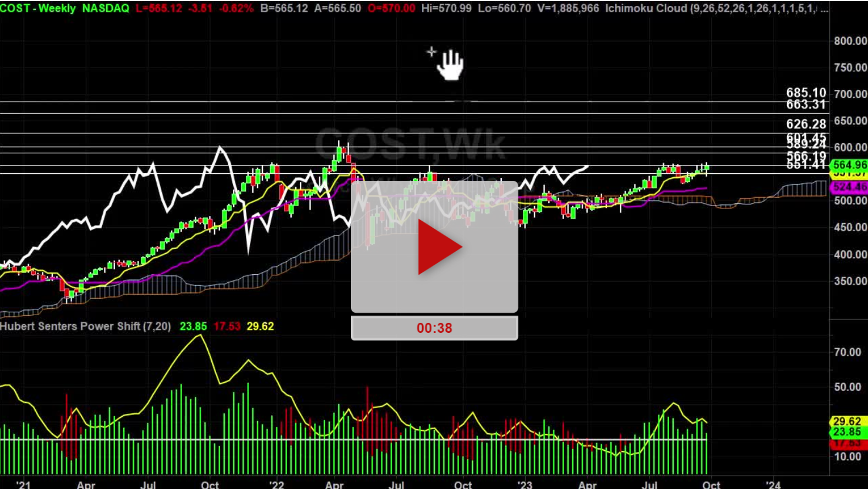Image resolution: width=868 pixels, height=489 pixels.
Task: Click the 750.00 price axis label
Action: click(x=850, y=68)
